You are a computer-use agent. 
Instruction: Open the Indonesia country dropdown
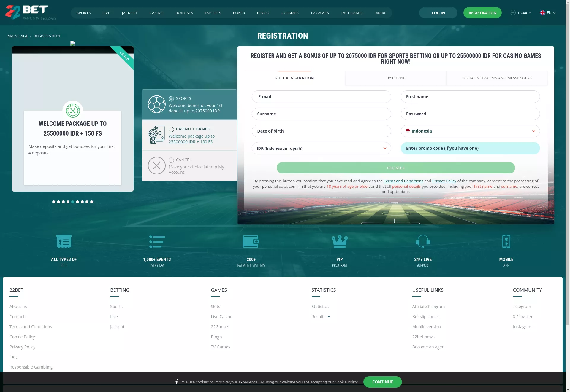470,131
